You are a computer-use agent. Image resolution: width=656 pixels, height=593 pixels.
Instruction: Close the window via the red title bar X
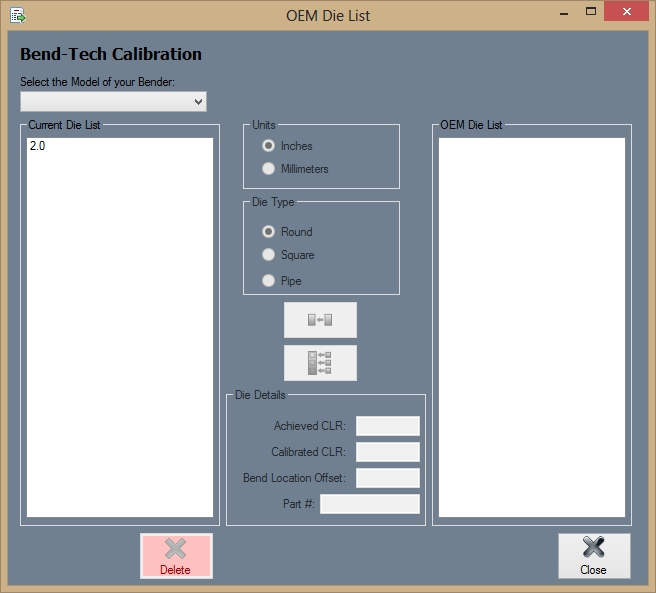click(626, 12)
